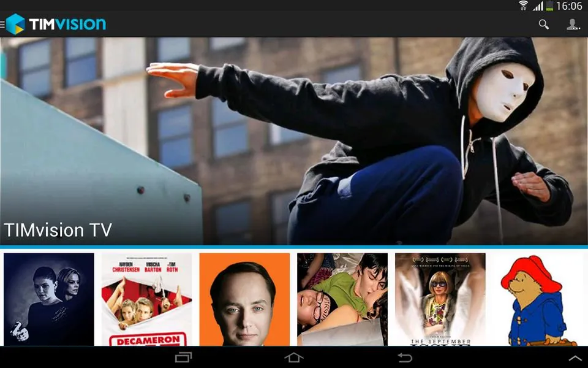Tap the battery indicator in status bar
Screen dimensions: 588x368
pyautogui.click(x=550, y=6)
